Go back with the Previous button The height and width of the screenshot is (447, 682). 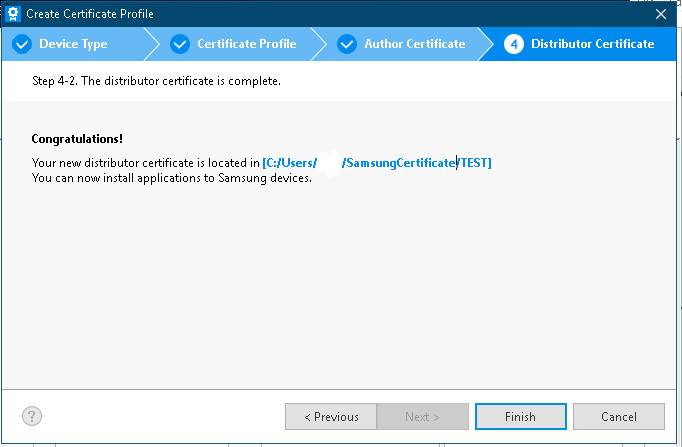tap(331, 417)
